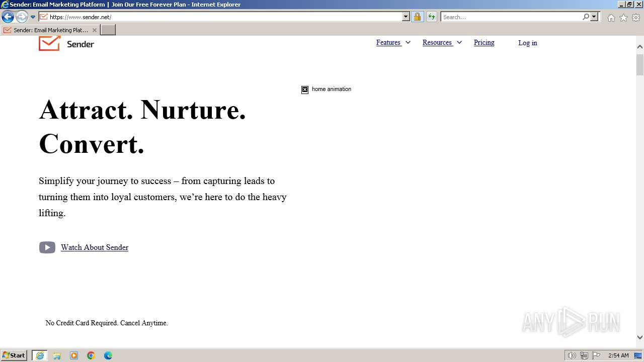Click the vertical scrollbar thumb
The image size is (644, 362).
click(x=640, y=64)
